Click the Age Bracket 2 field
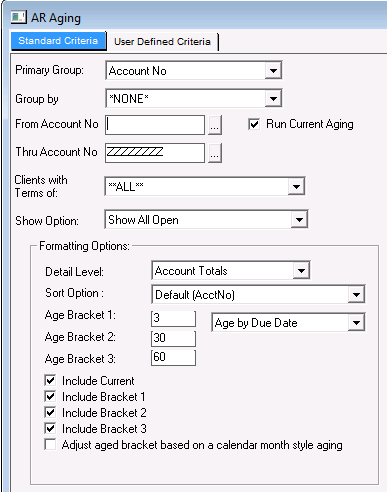The width and height of the screenshot is (387, 492). tap(173, 338)
